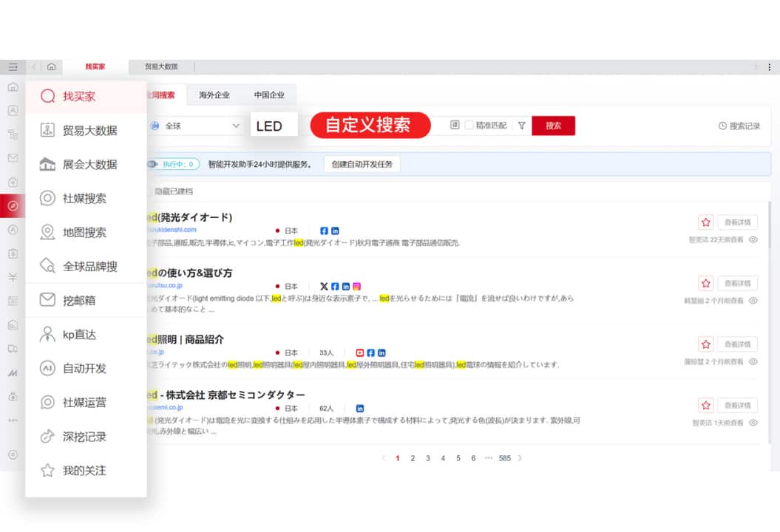780x532 pixels.
Task: Star the first LED search result
Action: pos(705,222)
